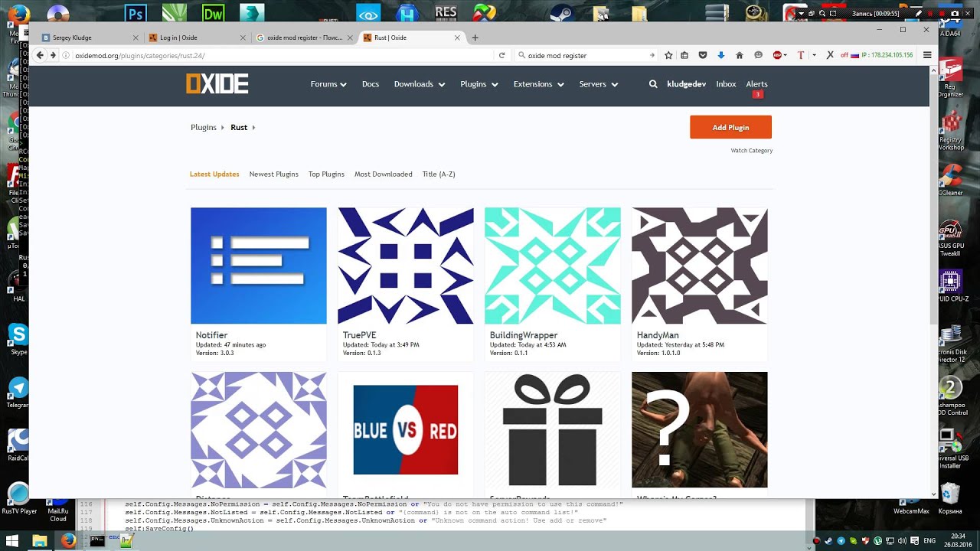Viewport: 980px width, 551px height.
Task: Open the Firefox hamburger menu
Action: tap(927, 55)
